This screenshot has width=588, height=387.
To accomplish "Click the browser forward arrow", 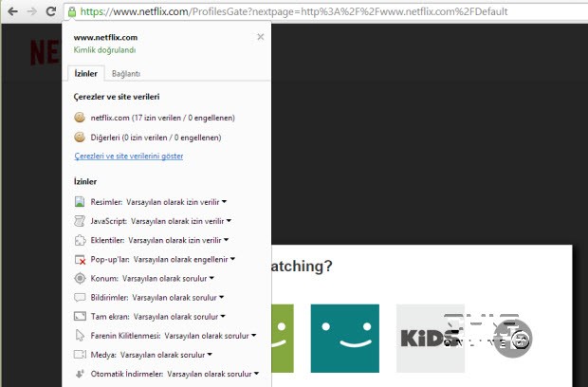I will click(33, 11).
